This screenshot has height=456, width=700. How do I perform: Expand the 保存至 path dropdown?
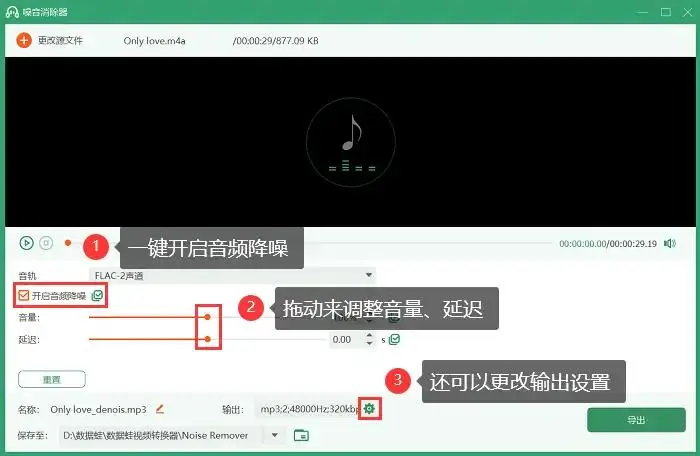(275, 435)
